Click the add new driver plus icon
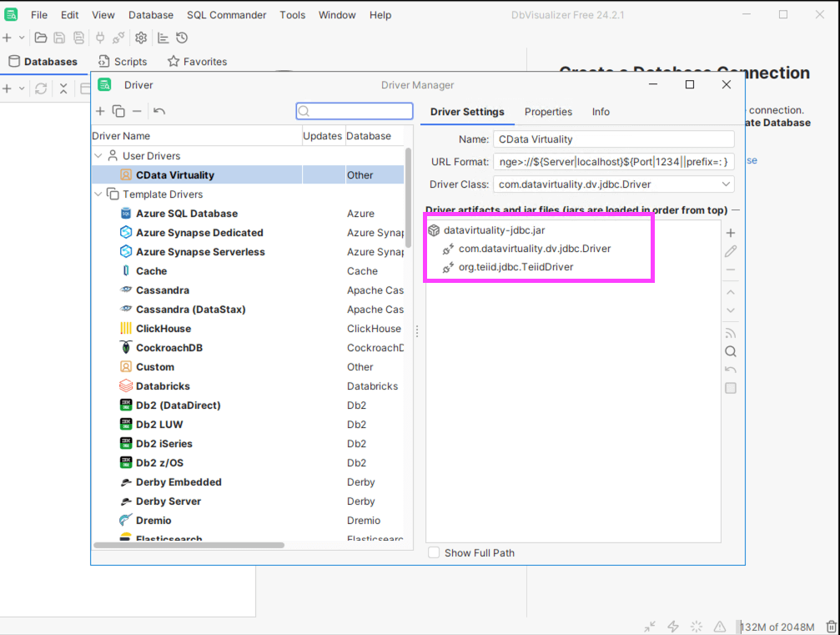The width and height of the screenshot is (840, 635). coord(100,111)
